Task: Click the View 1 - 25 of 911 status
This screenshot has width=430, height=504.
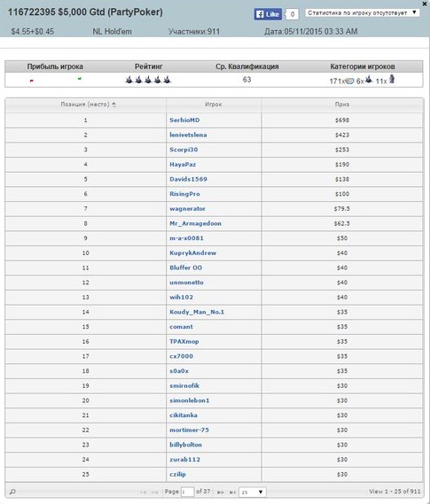Action: (395, 492)
